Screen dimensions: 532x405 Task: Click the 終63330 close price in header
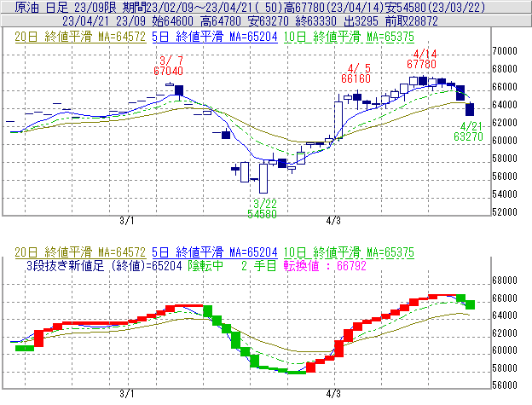315,21
